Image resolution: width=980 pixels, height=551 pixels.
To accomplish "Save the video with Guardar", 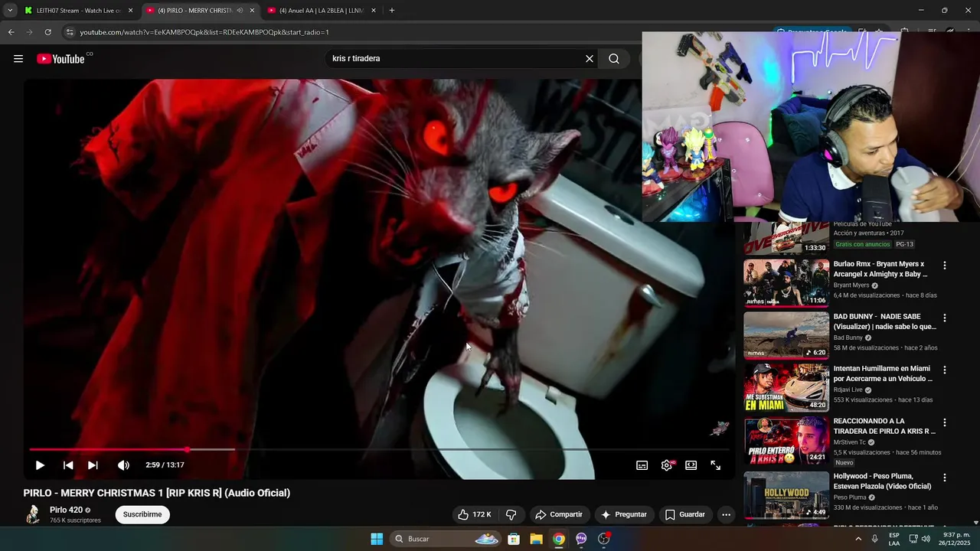I will point(684,514).
